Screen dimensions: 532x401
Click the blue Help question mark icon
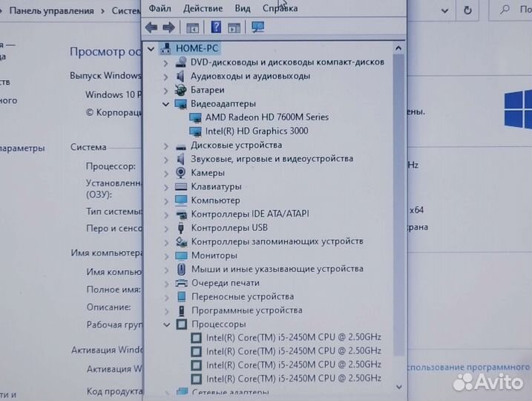click(x=216, y=27)
